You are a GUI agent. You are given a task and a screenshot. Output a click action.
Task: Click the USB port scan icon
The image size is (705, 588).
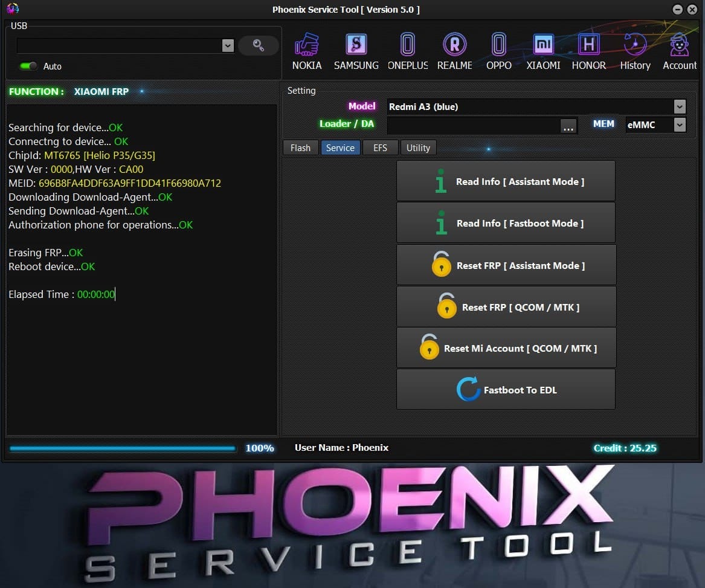(x=259, y=45)
